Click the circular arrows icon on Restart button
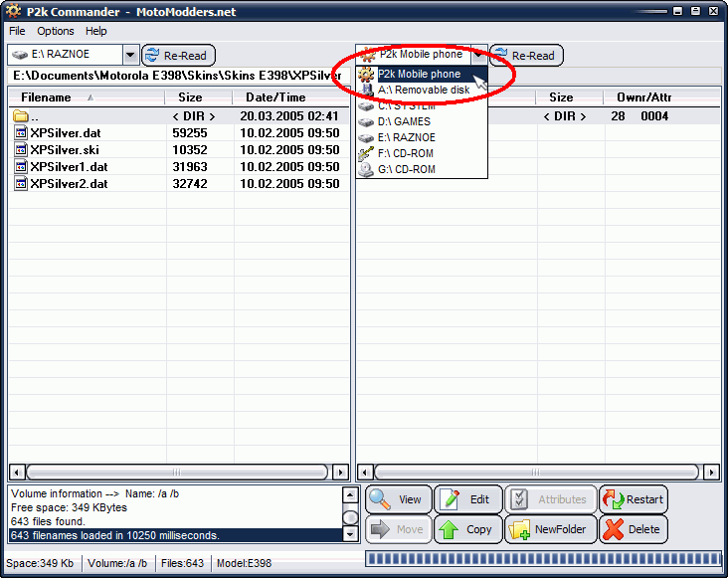 click(x=614, y=500)
